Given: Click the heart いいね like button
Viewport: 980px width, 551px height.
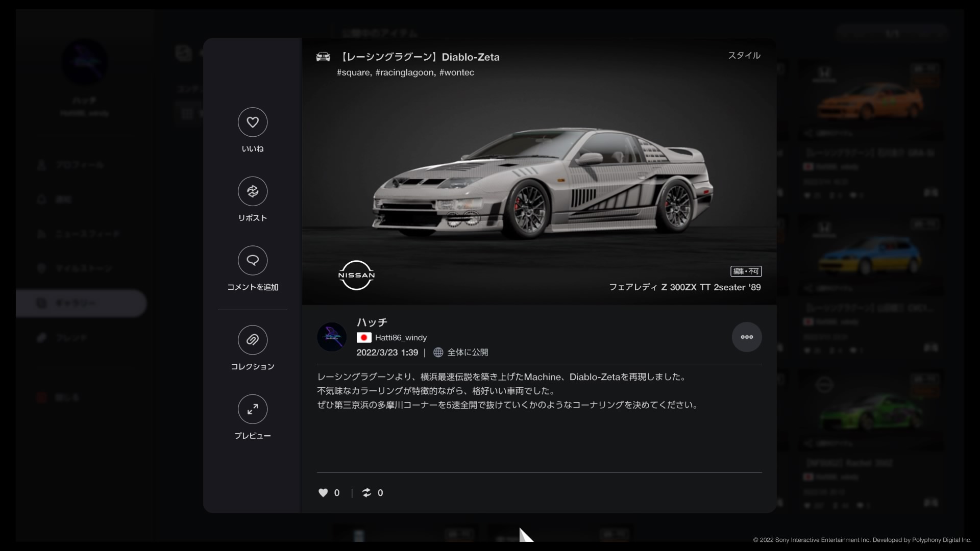Looking at the screenshot, I should [253, 122].
